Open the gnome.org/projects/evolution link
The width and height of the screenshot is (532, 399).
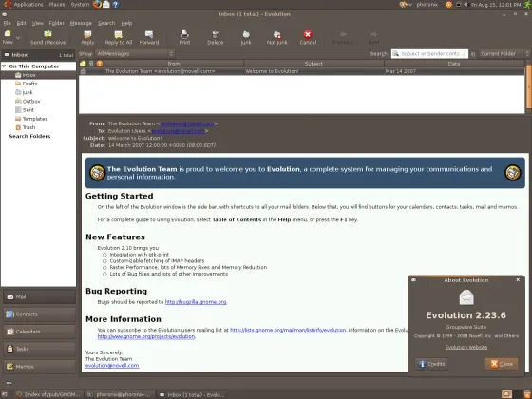pos(146,336)
